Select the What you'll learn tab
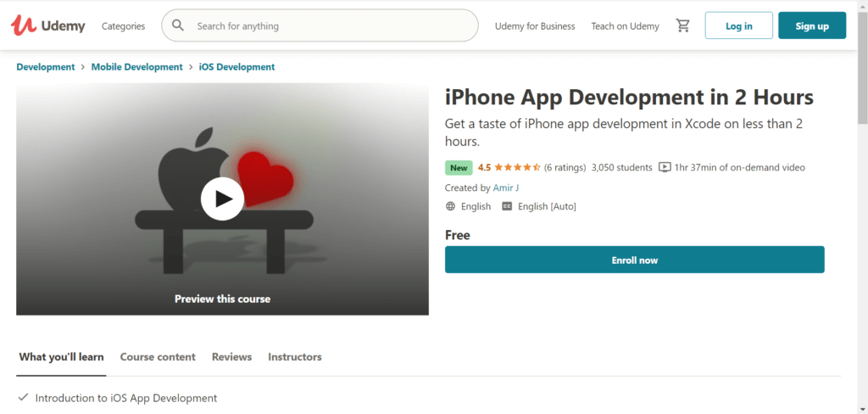Image resolution: width=868 pixels, height=414 pixels. pos(61,357)
